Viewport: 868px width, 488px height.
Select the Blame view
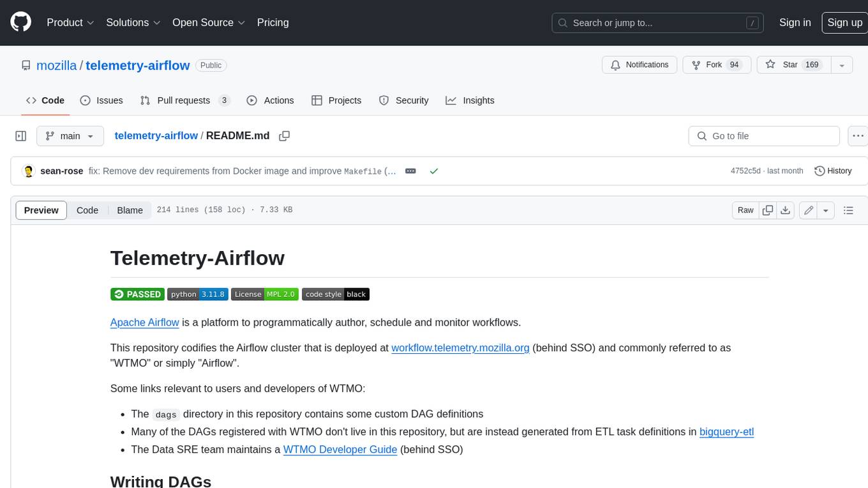click(130, 210)
